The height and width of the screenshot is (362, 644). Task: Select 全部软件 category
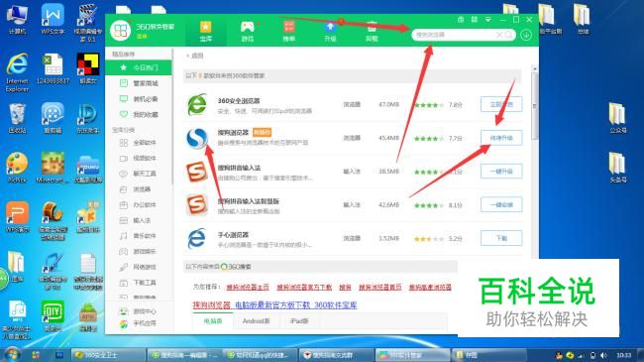tap(139, 143)
